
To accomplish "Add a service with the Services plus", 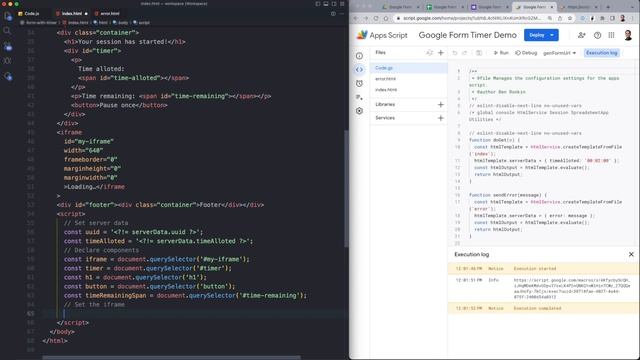I will click(440, 118).
